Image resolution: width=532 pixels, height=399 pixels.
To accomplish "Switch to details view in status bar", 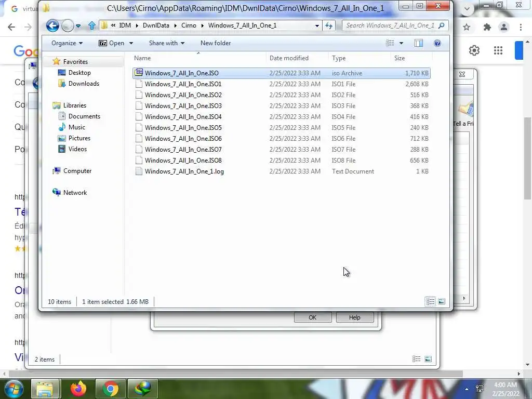I will click(430, 301).
